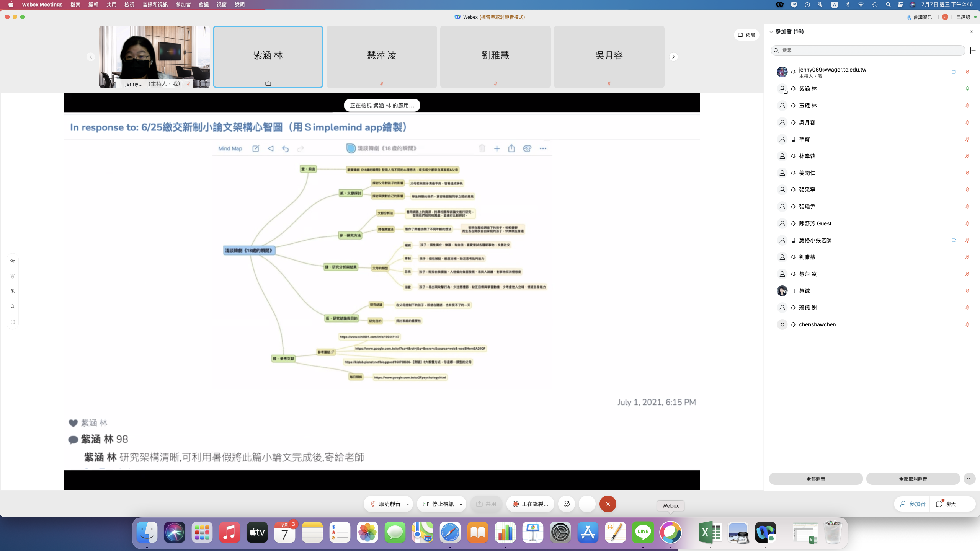Click the annotate pen icon on left toolbar
The height and width of the screenshot is (551, 980).
pyautogui.click(x=13, y=261)
